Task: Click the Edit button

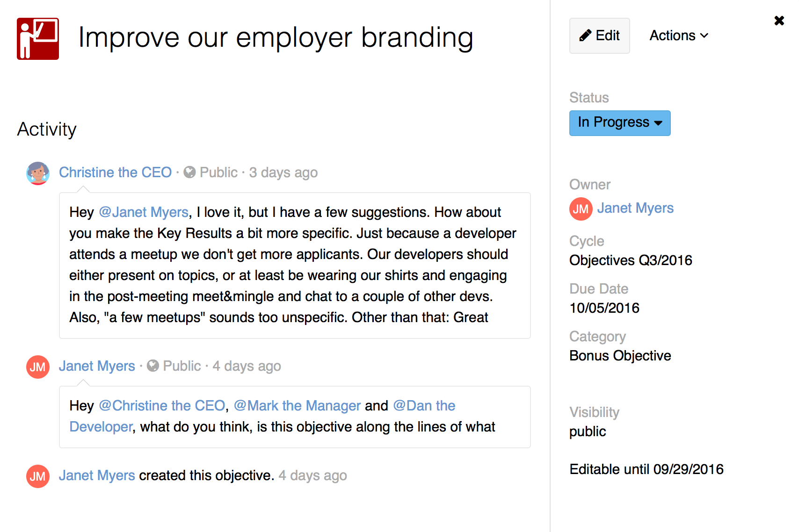Action: coord(599,35)
